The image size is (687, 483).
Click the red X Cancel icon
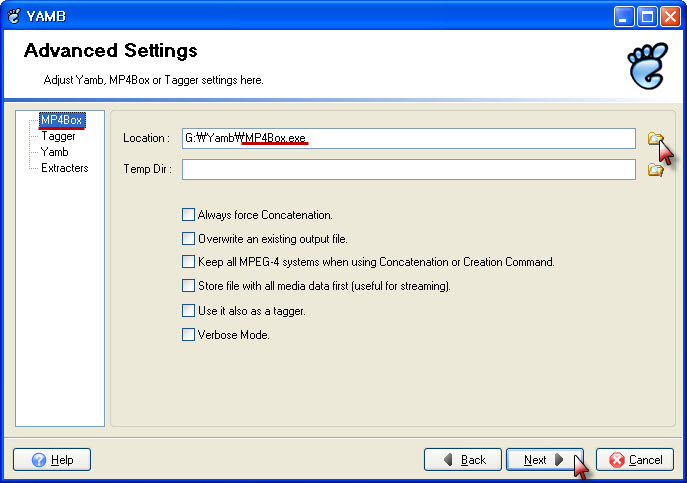click(x=617, y=460)
